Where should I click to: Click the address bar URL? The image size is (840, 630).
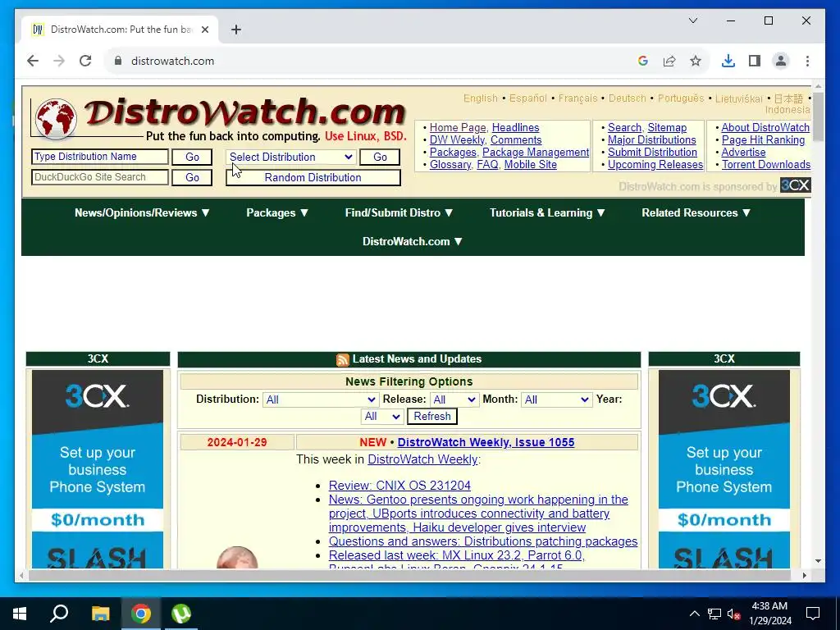[x=172, y=61]
